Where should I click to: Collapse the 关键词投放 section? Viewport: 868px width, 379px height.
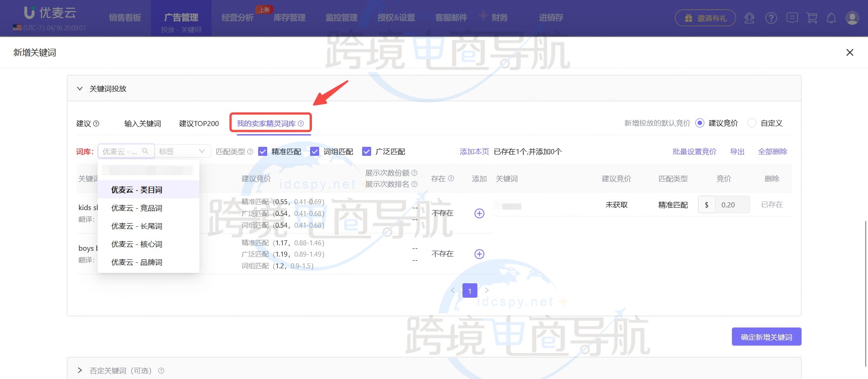tap(80, 89)
